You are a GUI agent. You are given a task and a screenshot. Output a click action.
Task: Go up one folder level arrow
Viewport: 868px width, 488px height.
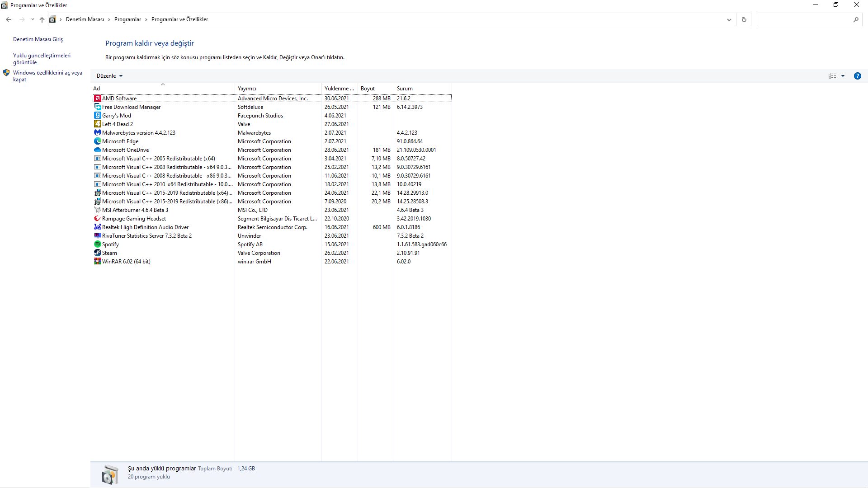[42, 19]
